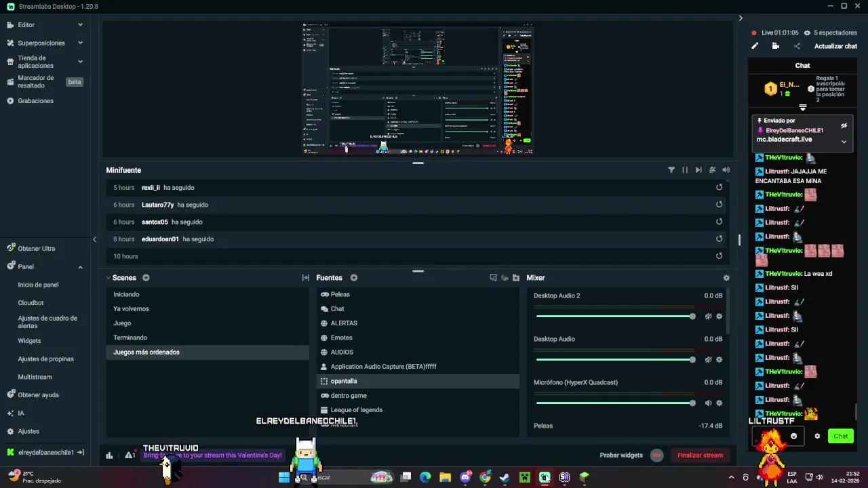Mute Micrófono (HyperX Quadcast)
The image size is (868, 488).
click(708, 403)
